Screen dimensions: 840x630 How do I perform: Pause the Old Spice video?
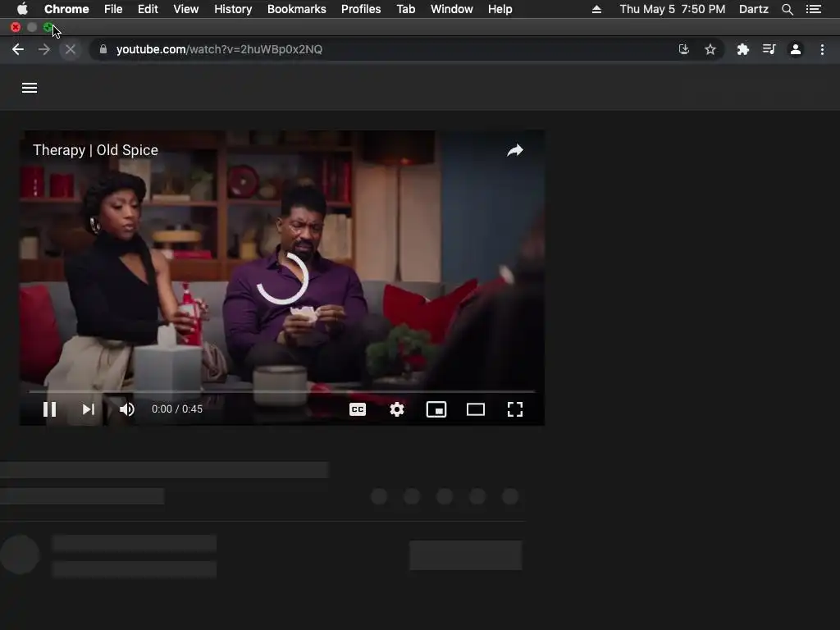point(49,409)
